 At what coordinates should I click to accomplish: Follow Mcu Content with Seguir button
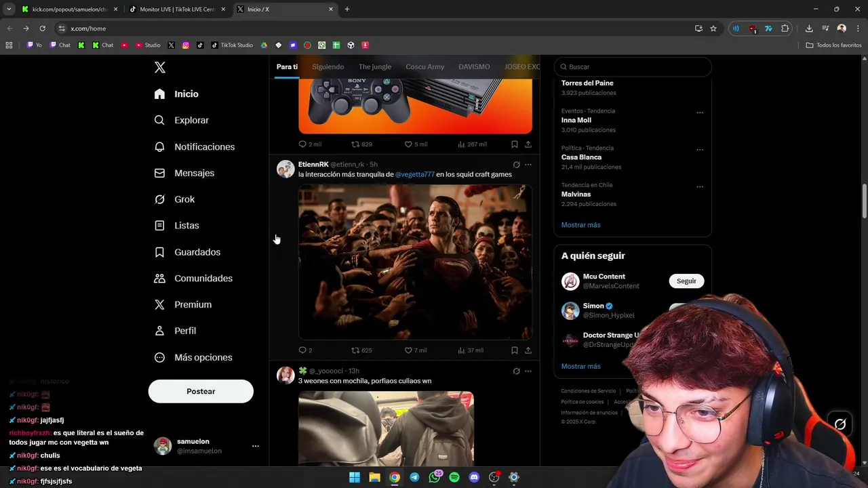686,281
